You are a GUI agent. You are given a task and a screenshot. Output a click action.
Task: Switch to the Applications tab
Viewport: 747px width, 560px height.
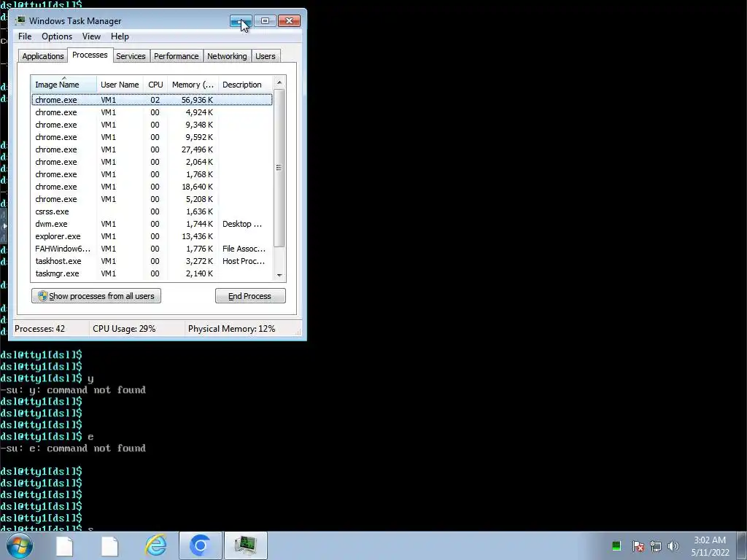[43, 56]
